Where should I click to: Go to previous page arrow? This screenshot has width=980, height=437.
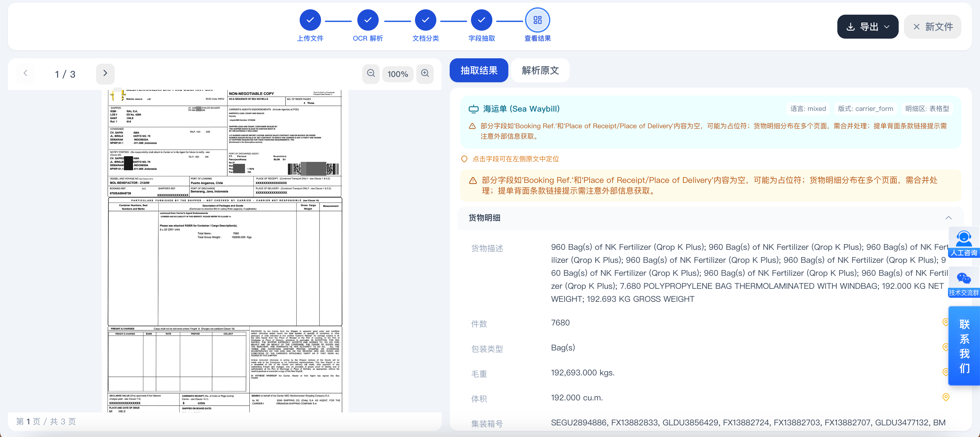[x=25, y=73]
